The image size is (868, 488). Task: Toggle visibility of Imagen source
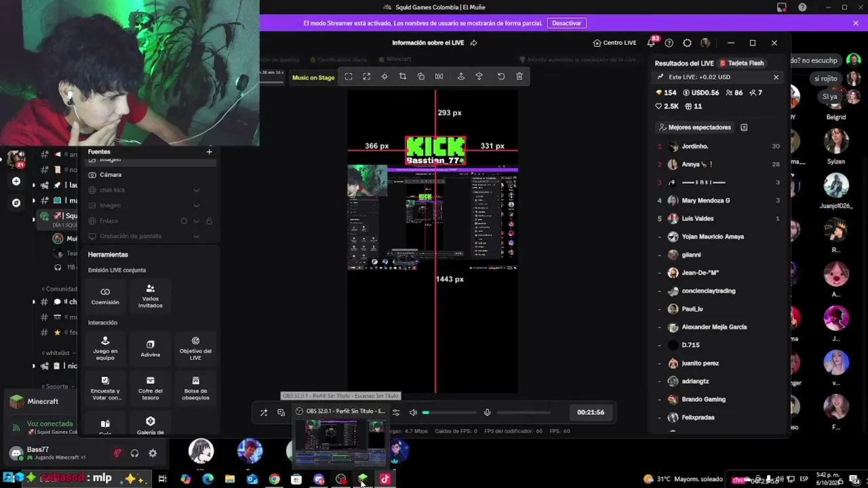tap(197, 205)
